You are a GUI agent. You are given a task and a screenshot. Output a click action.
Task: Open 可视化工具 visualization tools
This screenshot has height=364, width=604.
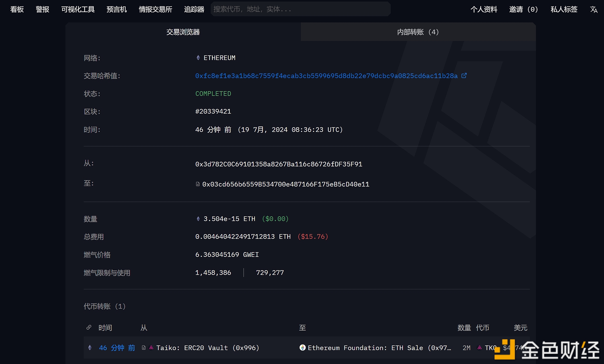click(x=78, y=9)
